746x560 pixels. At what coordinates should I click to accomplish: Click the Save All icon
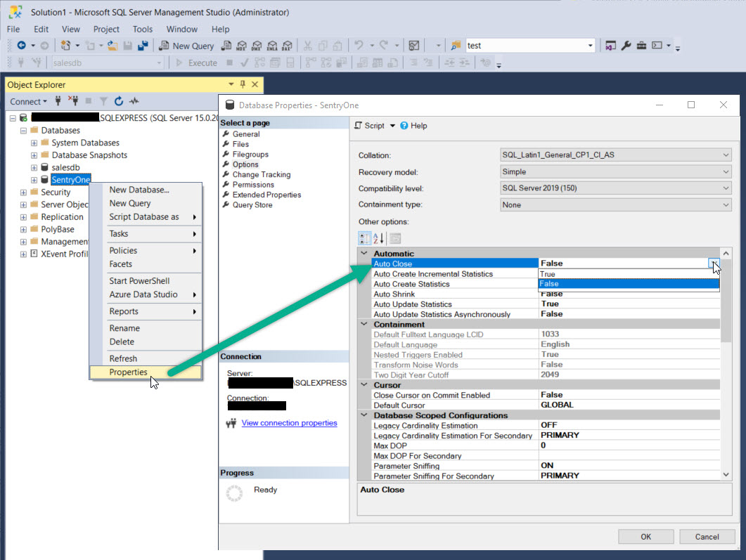144,46
